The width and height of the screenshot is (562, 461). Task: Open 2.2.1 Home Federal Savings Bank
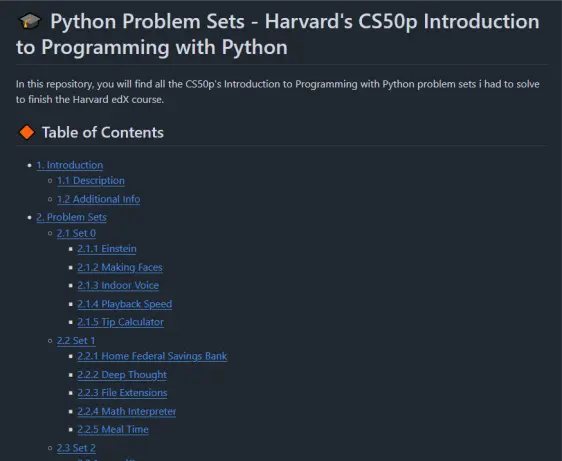[x=152, y=356]
